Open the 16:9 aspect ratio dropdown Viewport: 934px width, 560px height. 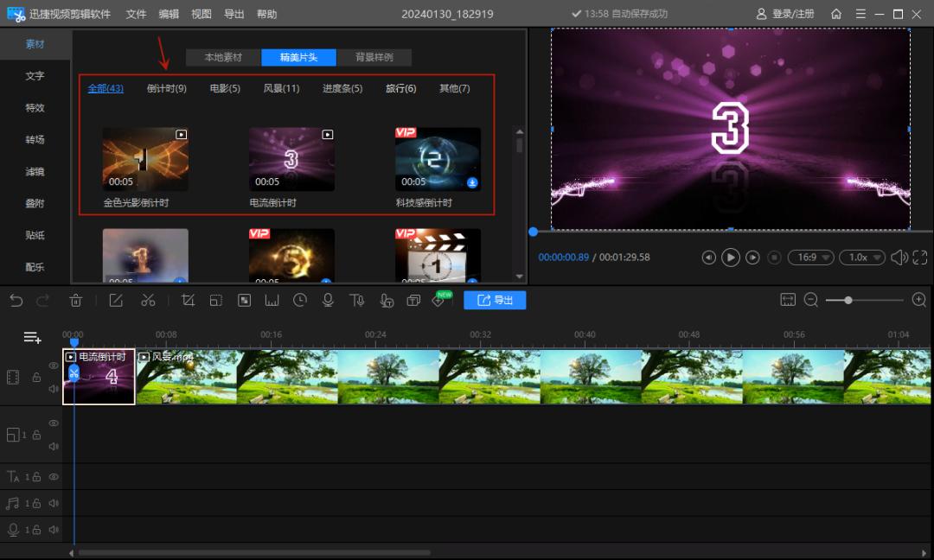(814, 258)
